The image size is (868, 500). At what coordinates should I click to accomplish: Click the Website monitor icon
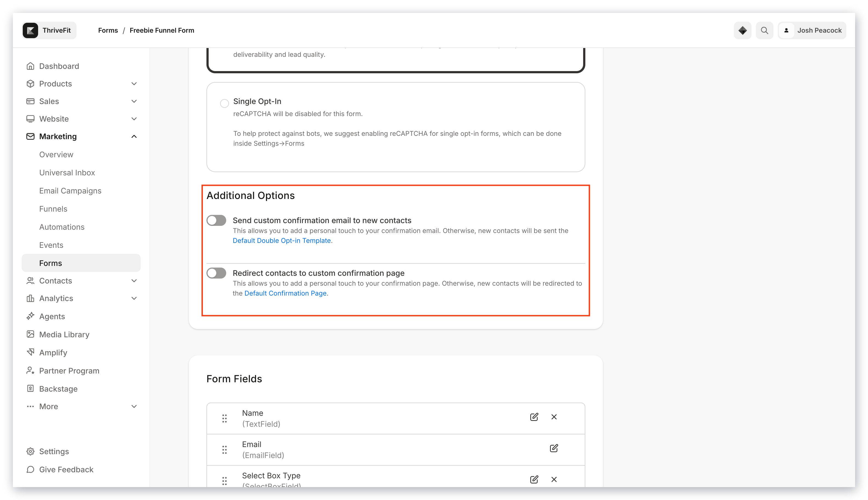tap(30, 119)
